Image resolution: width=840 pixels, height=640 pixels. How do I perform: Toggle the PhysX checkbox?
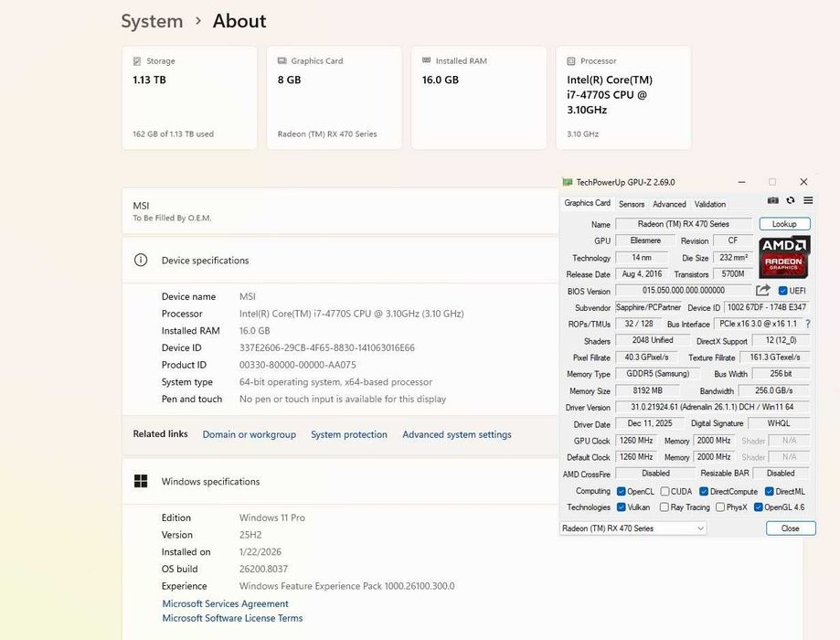[x=720, y=507]
